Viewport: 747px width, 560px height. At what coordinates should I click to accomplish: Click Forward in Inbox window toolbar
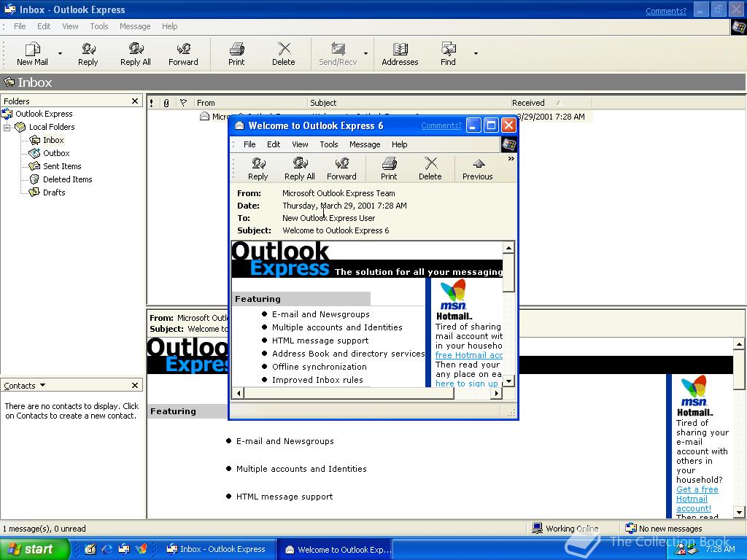tap(183, 54)
